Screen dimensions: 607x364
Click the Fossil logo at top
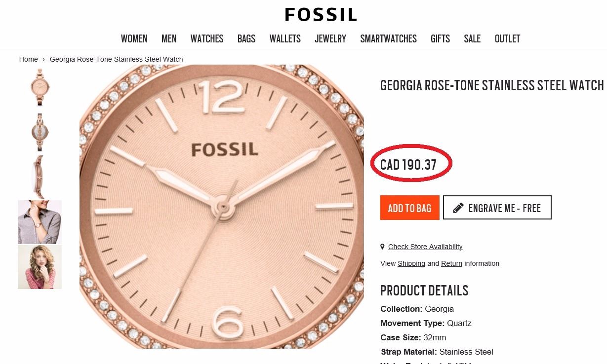click(321, 15)
